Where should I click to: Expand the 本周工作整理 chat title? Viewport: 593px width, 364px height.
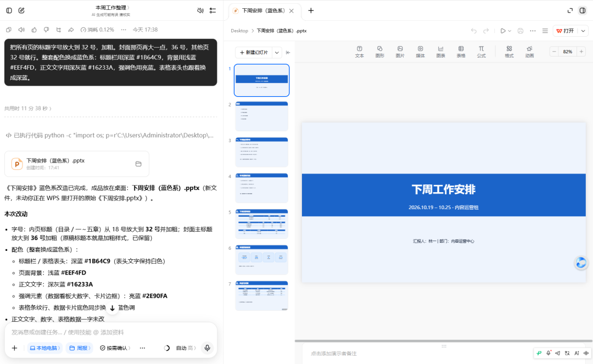[112, 8]
